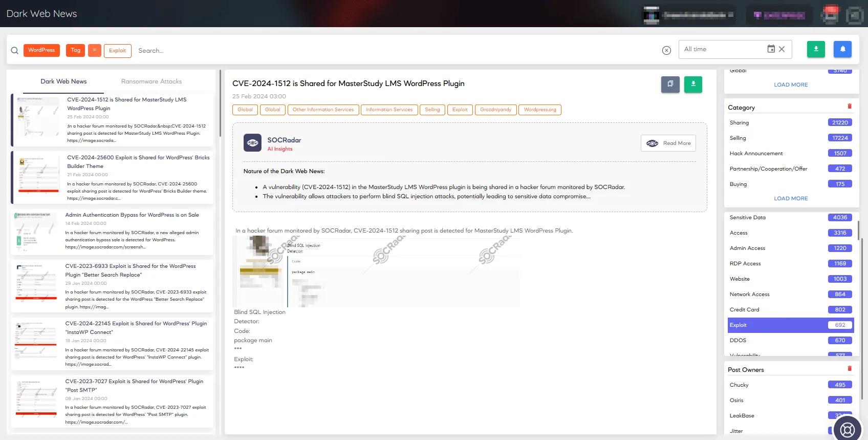
Task: Click thumbnail of CVE-2024-25600 list item
Action: click(38, 175)
